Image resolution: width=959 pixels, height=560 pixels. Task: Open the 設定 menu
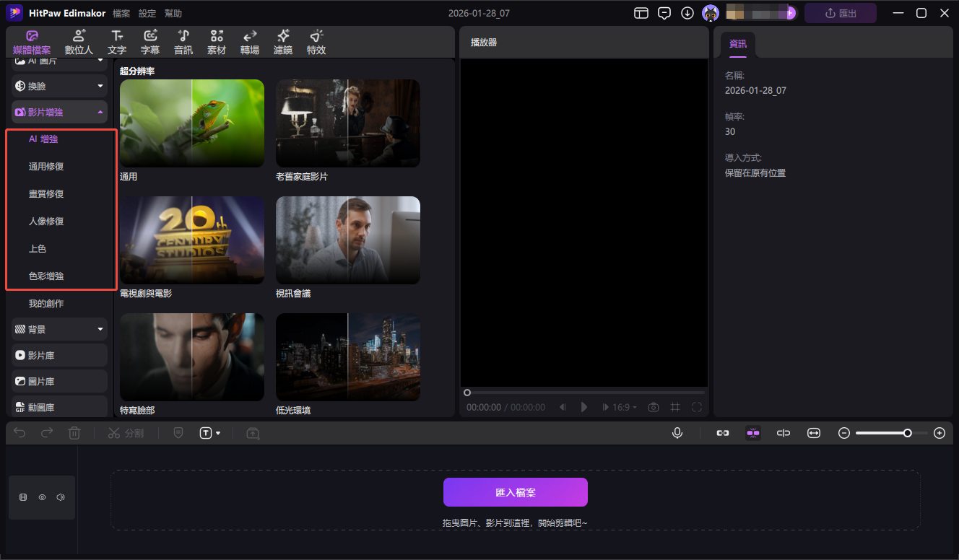pos(147,12)
